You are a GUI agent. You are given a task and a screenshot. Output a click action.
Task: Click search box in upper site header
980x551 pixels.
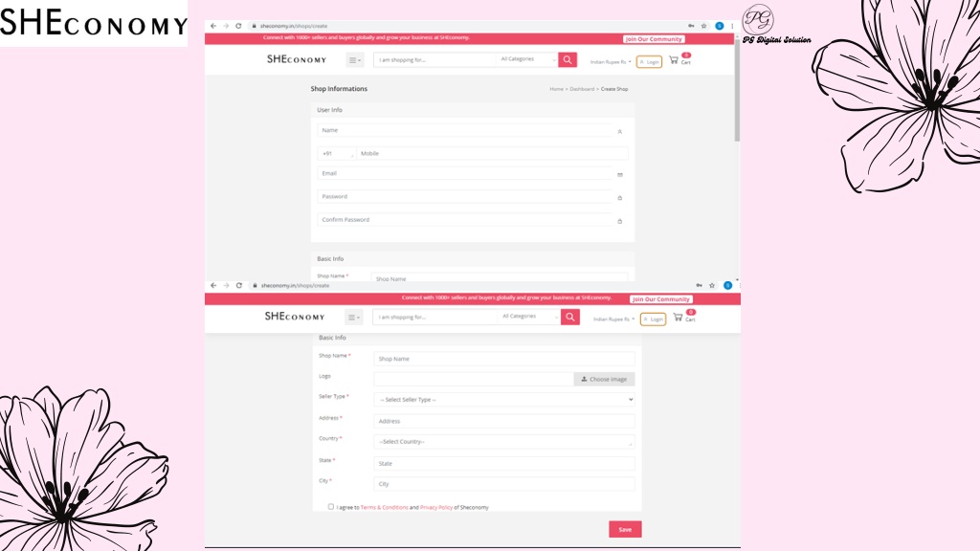[435, 60]
